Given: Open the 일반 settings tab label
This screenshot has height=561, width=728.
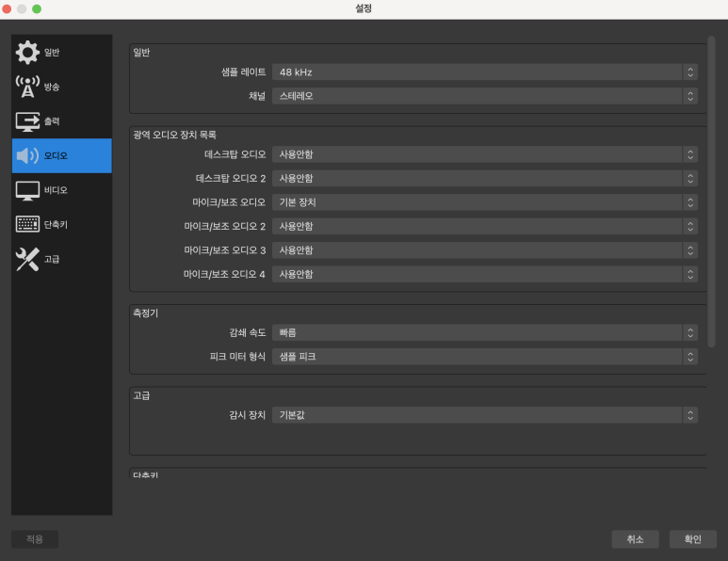Looking at the screenshot, I should (52, 52).
